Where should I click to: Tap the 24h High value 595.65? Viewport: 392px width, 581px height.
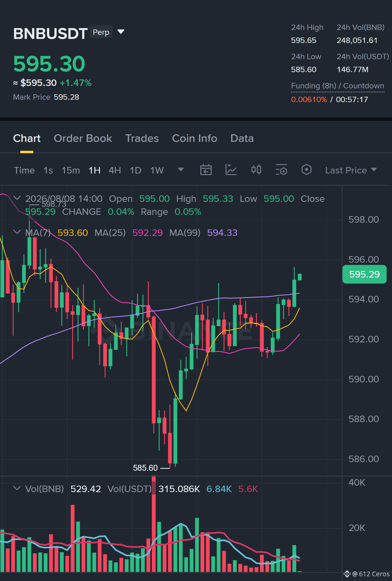(304, 40)
